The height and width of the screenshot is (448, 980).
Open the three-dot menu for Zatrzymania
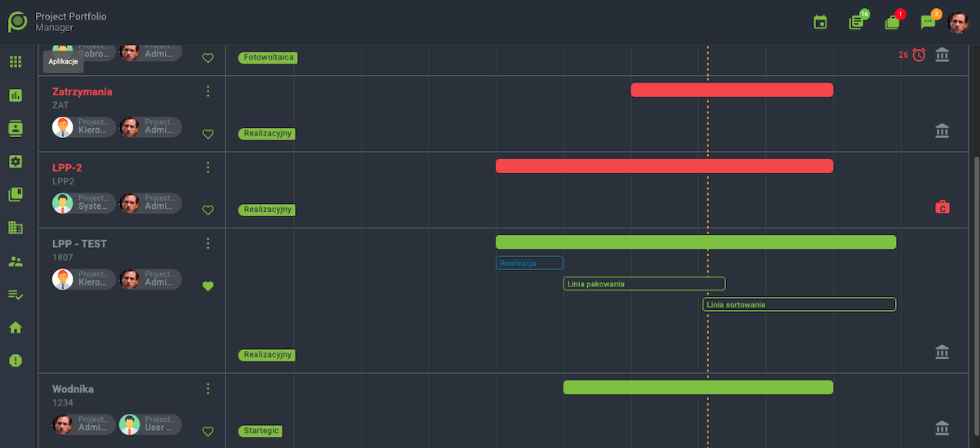point(207,91)
